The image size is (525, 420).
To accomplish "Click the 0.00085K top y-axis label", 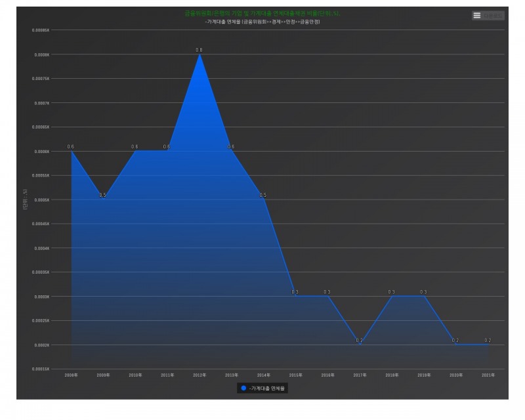I will 41,30.
